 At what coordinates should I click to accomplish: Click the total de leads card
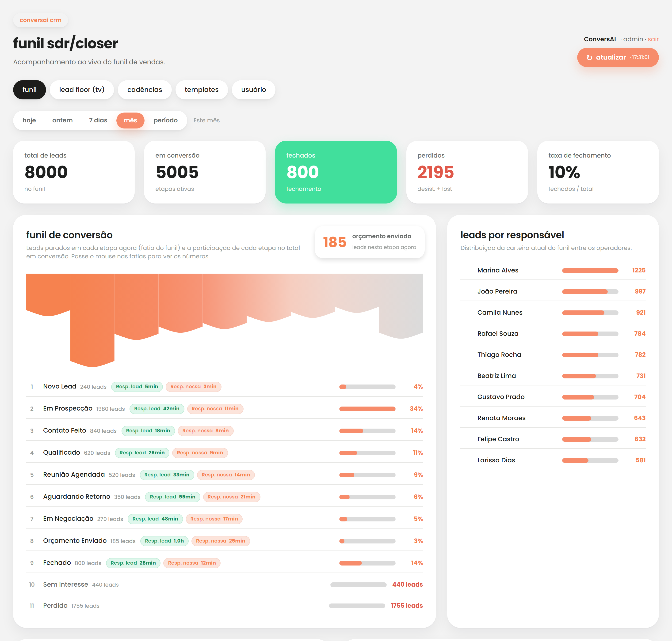pyautogui.click(x=74, y=172)
